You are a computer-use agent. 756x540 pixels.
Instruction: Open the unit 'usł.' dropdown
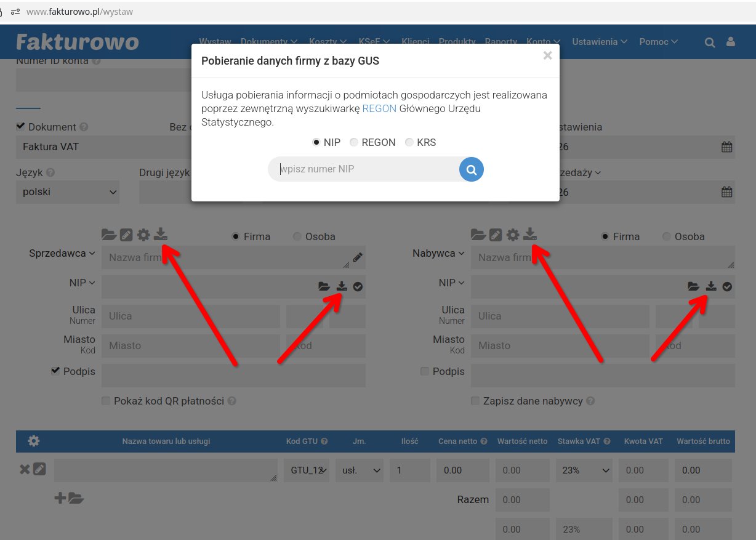(360, 470)
